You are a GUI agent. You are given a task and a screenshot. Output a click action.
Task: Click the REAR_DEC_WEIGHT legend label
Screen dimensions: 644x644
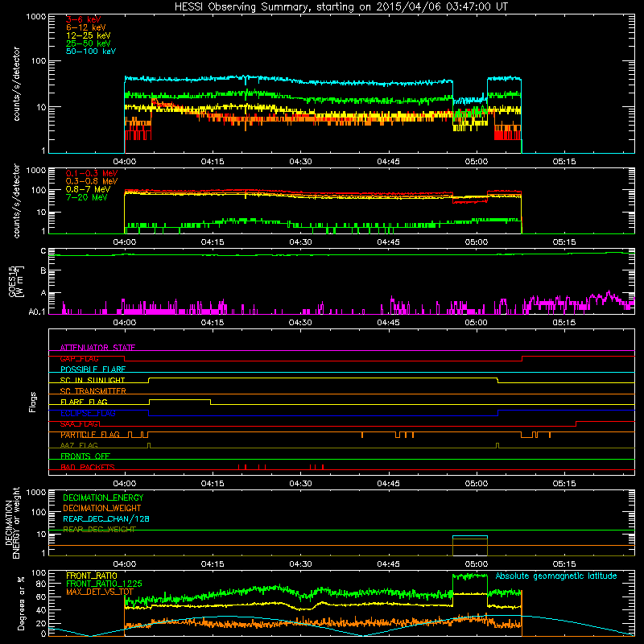click(x=99, y=530)
